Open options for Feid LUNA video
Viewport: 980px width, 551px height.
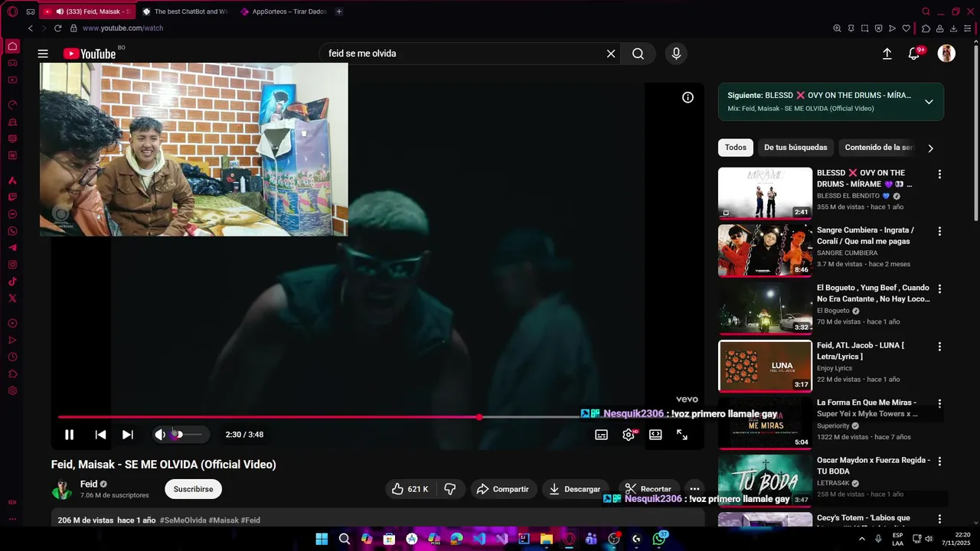(x=939, y=346)
